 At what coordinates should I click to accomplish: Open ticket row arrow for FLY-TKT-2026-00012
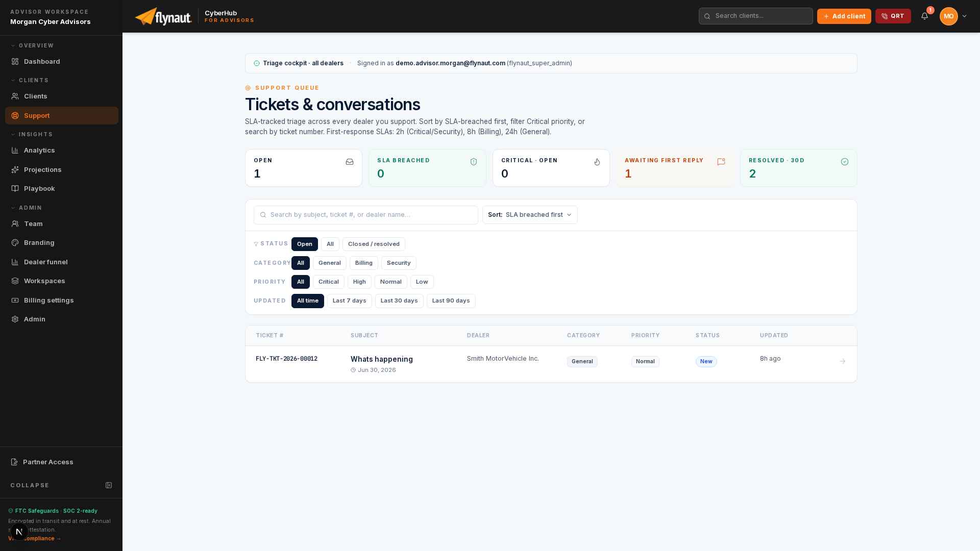click(x=843, y=361)
